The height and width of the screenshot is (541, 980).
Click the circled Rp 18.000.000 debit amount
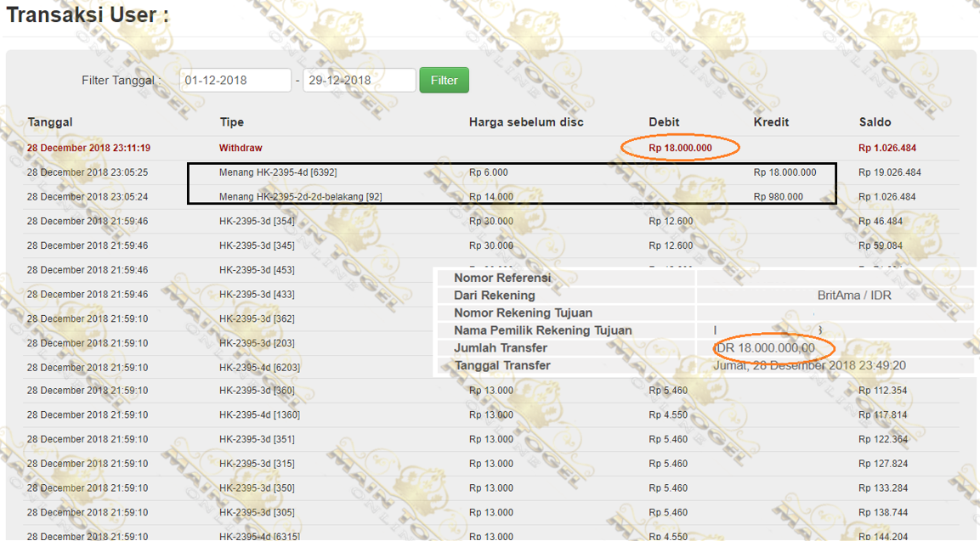tap(680, 148)
